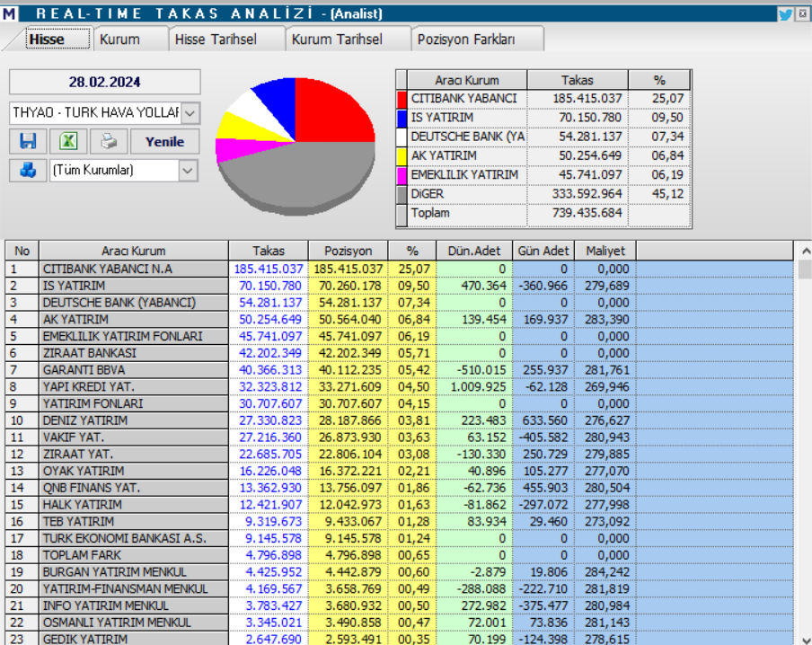Click the red CITIBANK YABANCI legend swatch
Image resolution: width=812 pixels, height=645 pixels.
[x=402, y=98]
